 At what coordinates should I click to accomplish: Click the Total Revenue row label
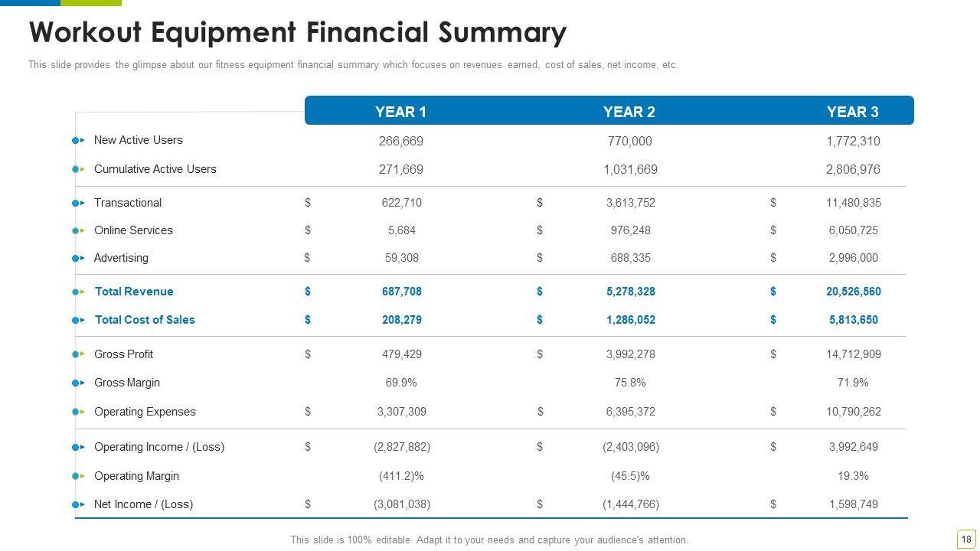pyautogui.click(x=134, y=292)
